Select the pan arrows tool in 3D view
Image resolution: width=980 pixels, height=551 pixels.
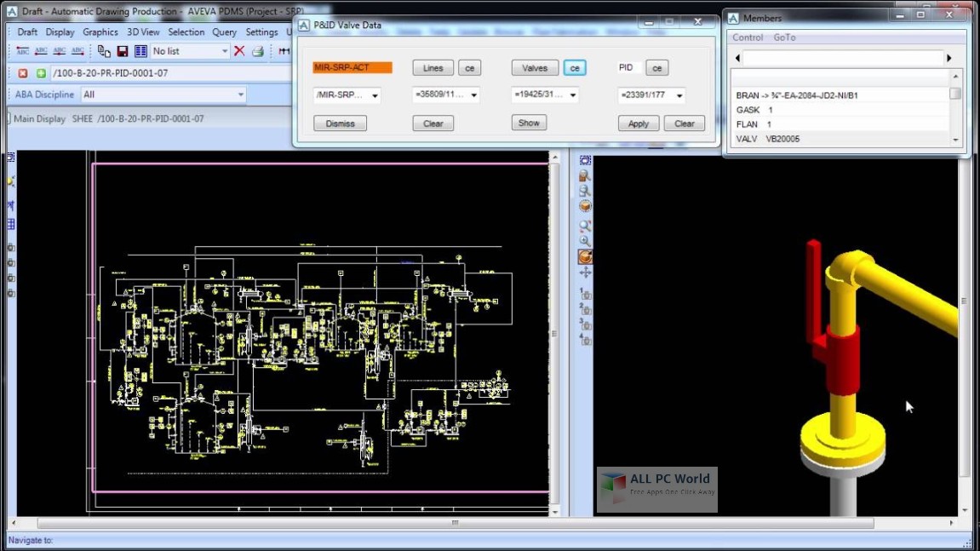(x=585, y=273)
